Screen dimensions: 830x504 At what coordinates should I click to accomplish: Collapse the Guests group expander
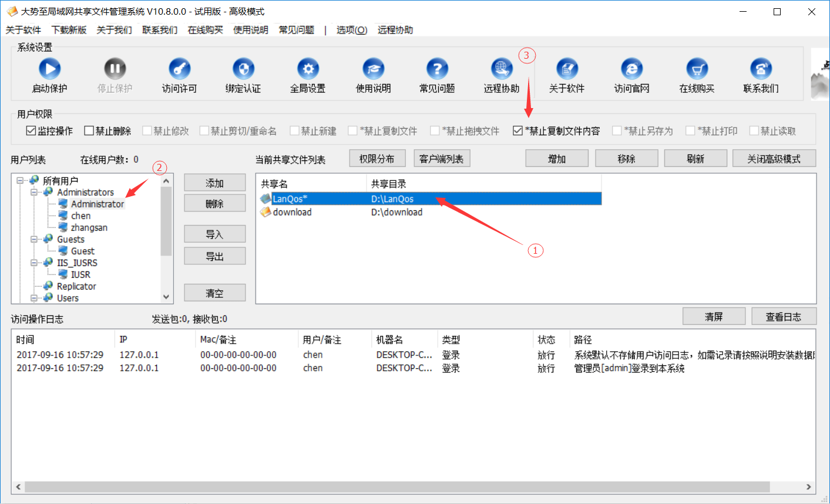click(x=34, y=239)
